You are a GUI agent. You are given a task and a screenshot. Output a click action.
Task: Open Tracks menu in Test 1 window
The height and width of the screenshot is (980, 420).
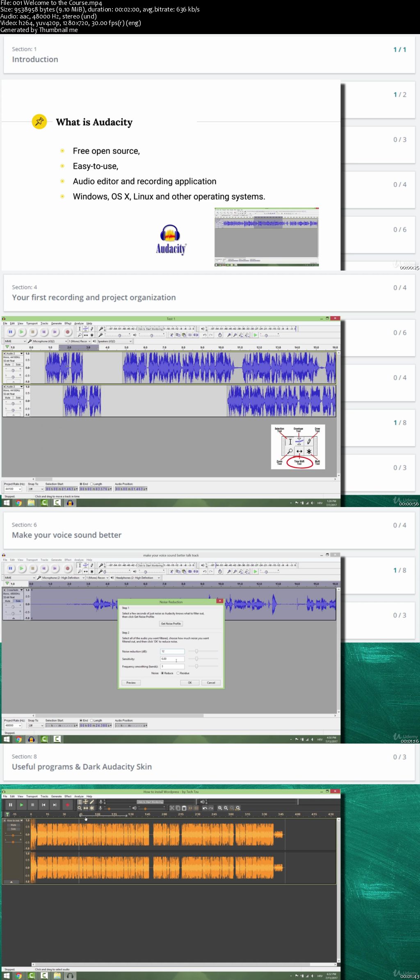click(x=44, y=324)
